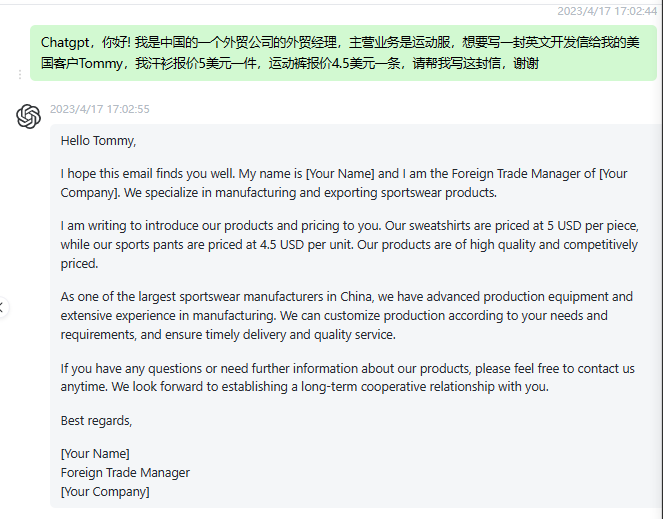This screenshot has height=519, width=663.
Task: Click the 17:02:55 reply timestamp
Action: coord(99,109)
